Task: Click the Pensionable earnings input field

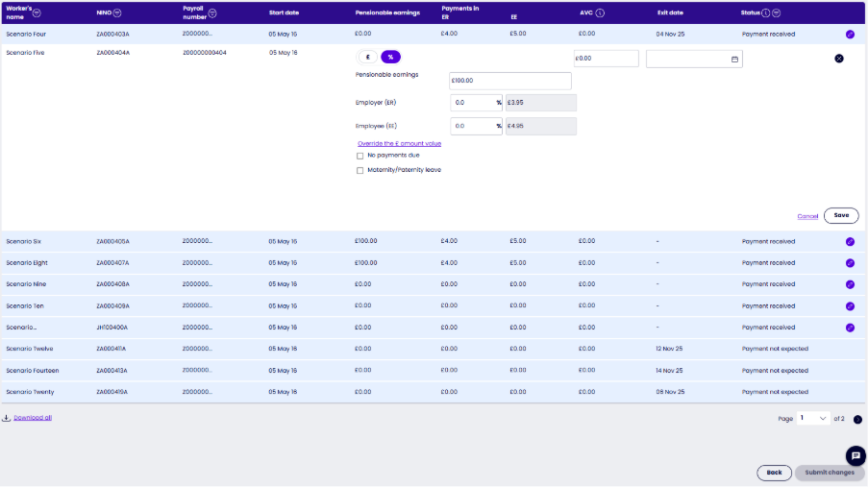Action: 509,81
